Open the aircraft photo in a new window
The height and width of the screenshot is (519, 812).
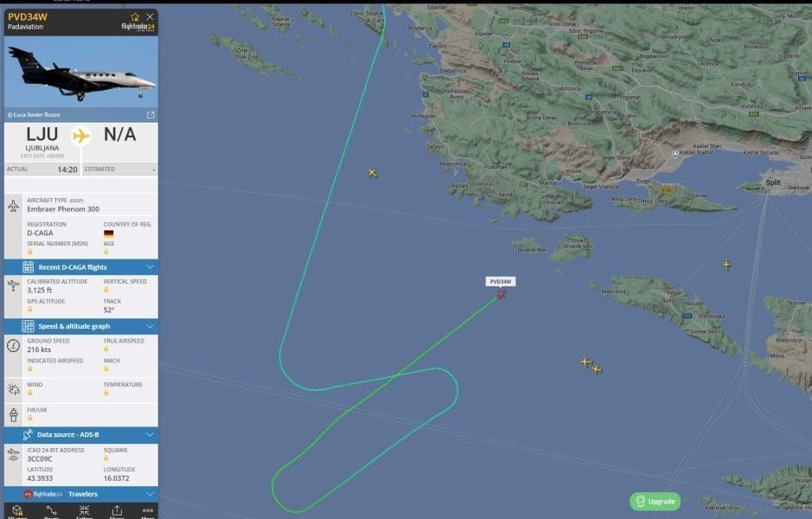(150, 115)
